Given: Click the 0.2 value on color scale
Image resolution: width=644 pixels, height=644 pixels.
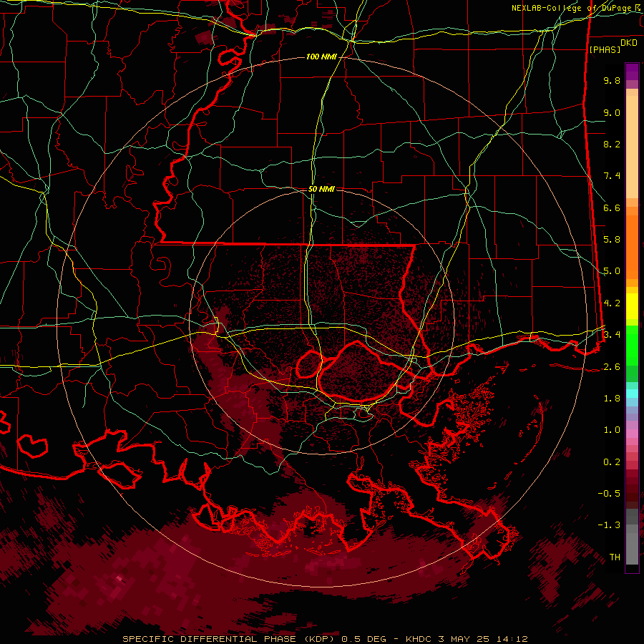Looking at the screenshot, I should click(x=612, y=462).
